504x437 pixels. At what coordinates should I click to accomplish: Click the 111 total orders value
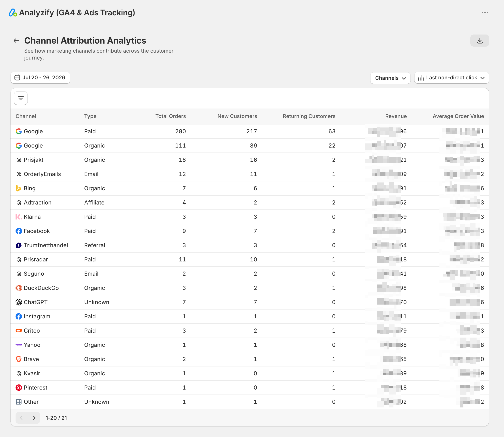point(180,146)
